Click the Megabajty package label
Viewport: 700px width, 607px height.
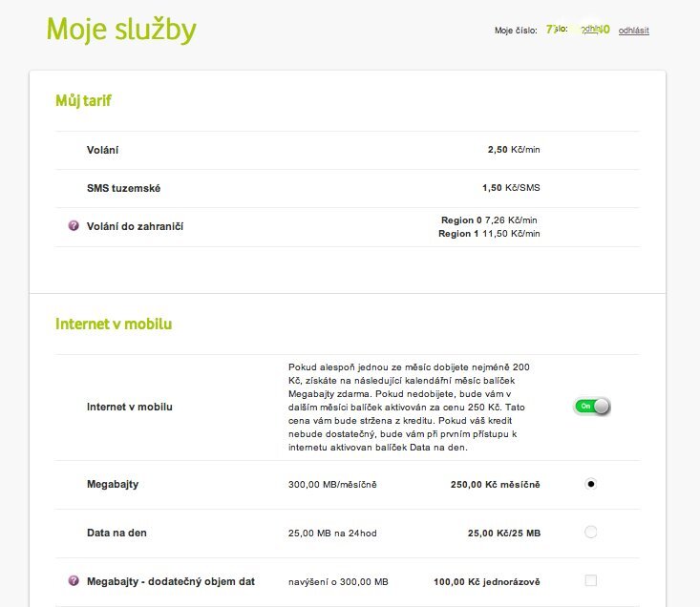113,484
